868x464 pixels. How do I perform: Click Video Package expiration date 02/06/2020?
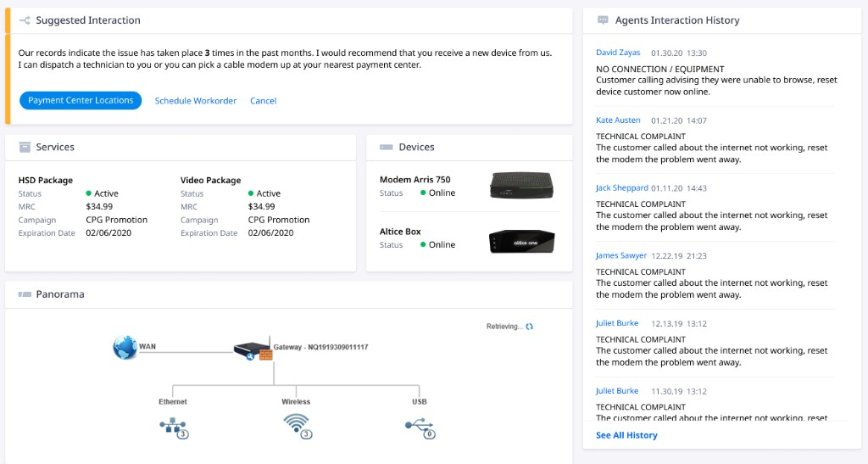270,233
